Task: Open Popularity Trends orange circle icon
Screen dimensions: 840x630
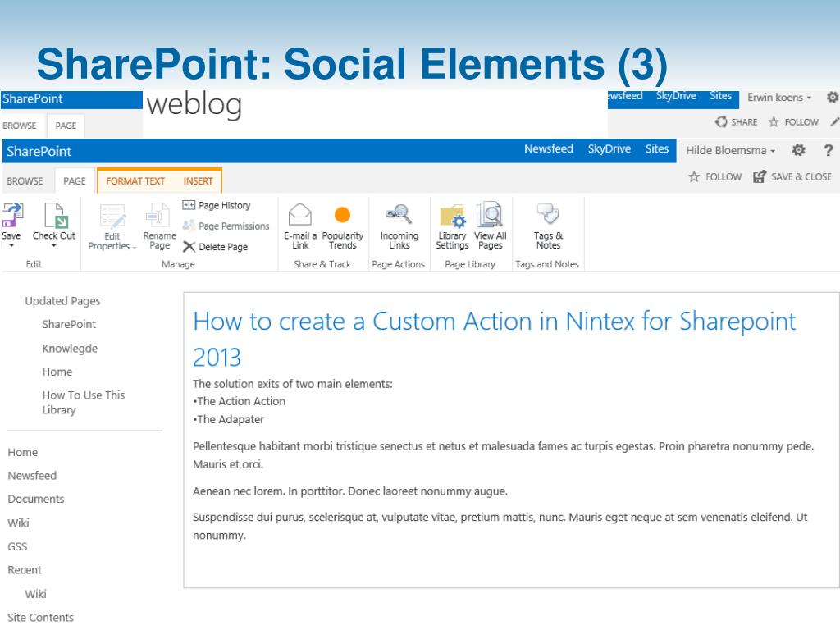Action: click(x=342, y=215)
